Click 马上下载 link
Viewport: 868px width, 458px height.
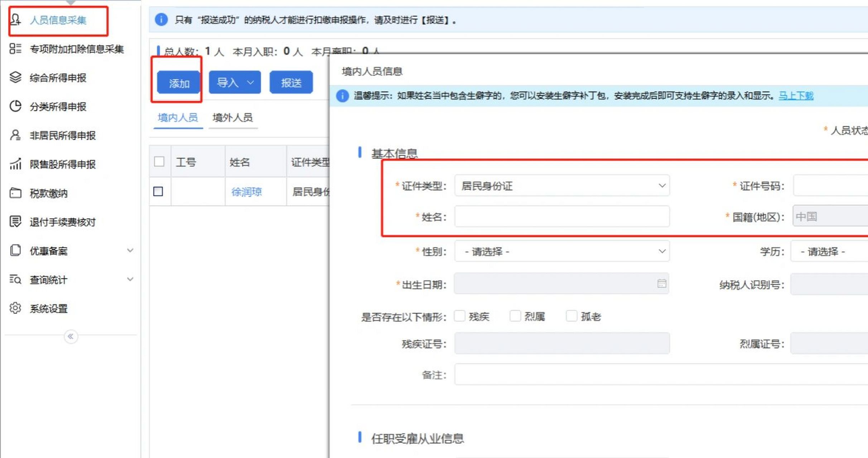coord(796,96)
